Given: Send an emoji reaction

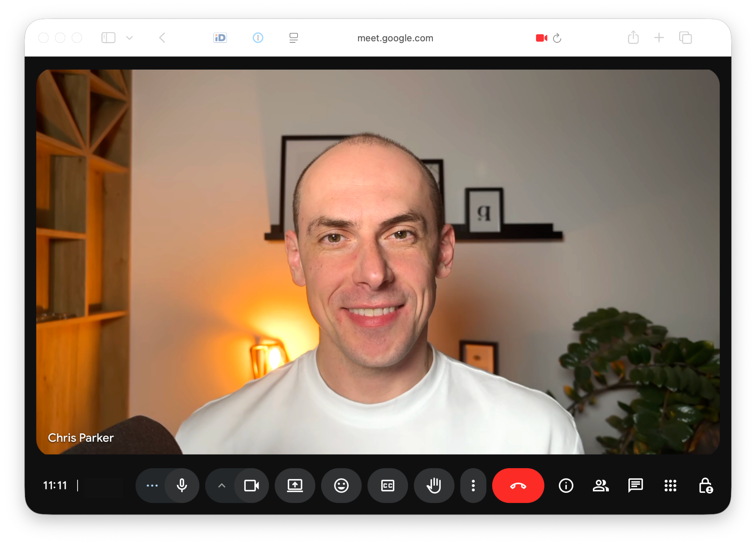Looking at the screenshot, I should pos(341,485).
